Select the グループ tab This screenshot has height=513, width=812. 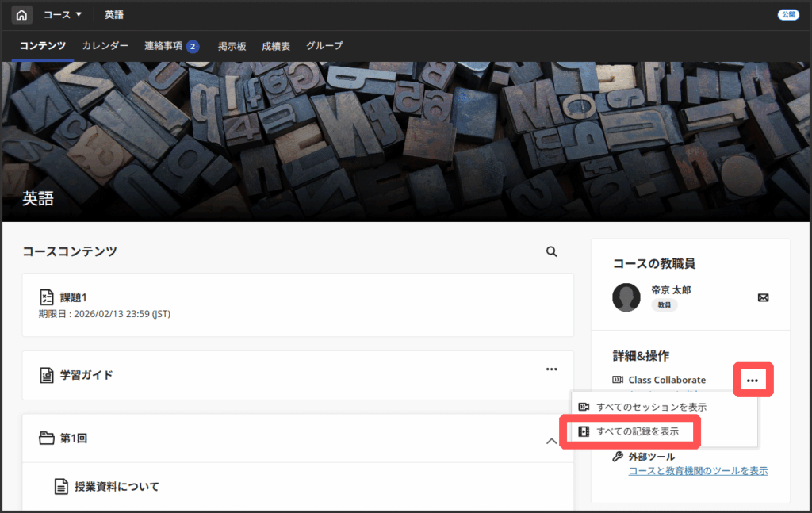coord(324,46)
